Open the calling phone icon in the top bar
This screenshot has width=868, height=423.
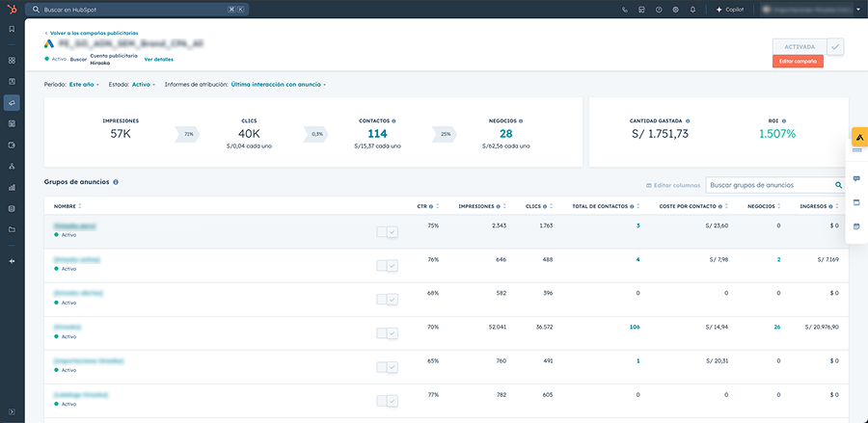625,10
